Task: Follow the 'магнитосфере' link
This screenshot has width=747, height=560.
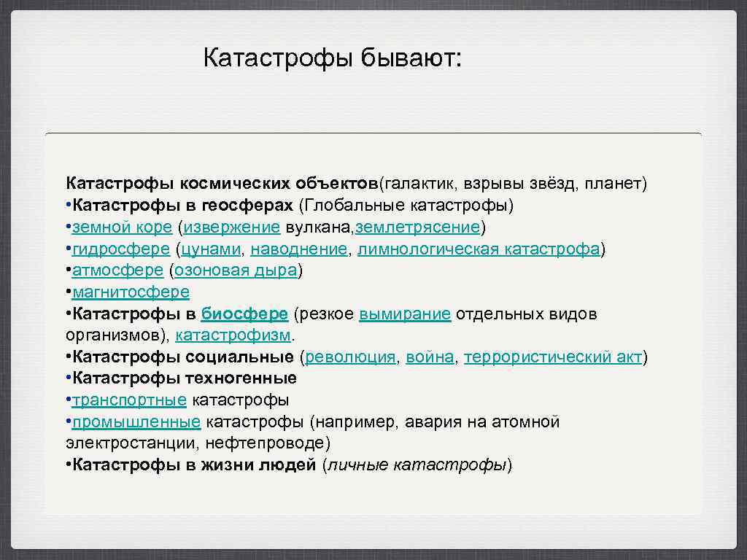Action: coord(131,292)
